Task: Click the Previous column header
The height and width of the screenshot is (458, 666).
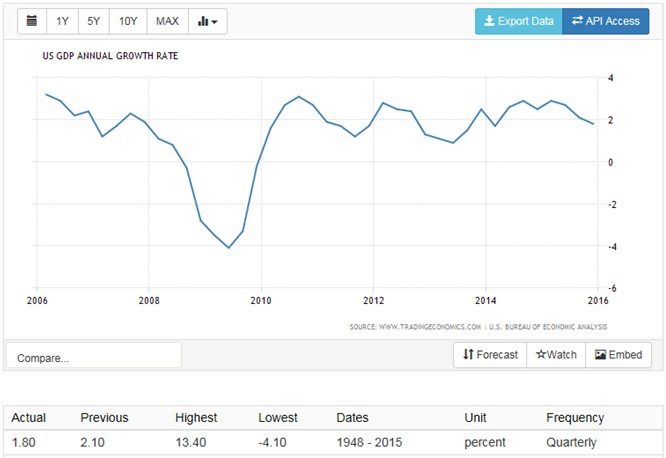Action: pos(104,418)
